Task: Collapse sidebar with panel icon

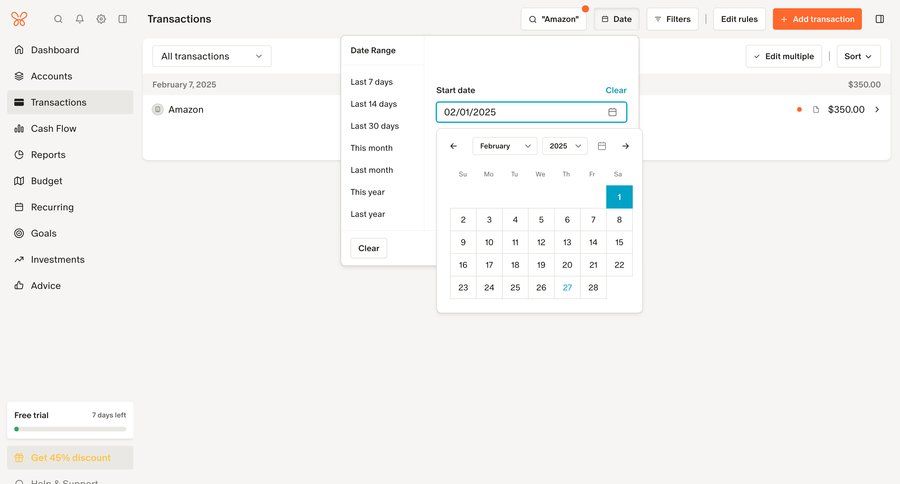Action: pos(123,19)
